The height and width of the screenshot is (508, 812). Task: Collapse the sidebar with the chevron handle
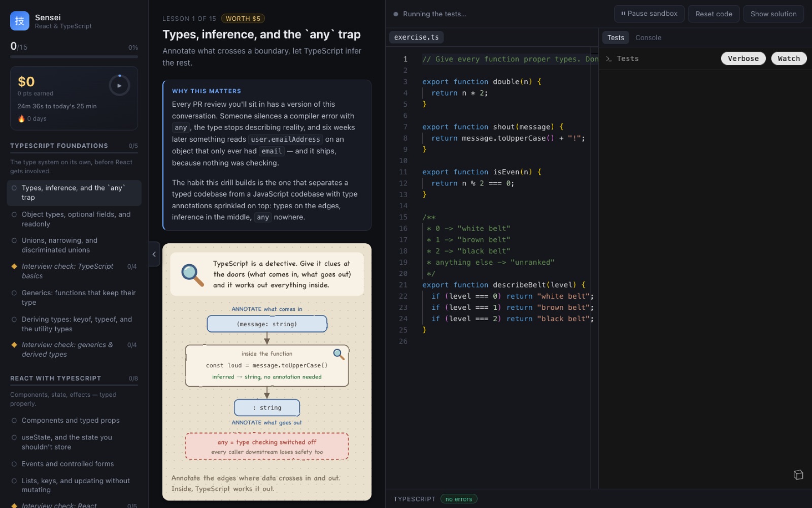[x=154, y=255]
